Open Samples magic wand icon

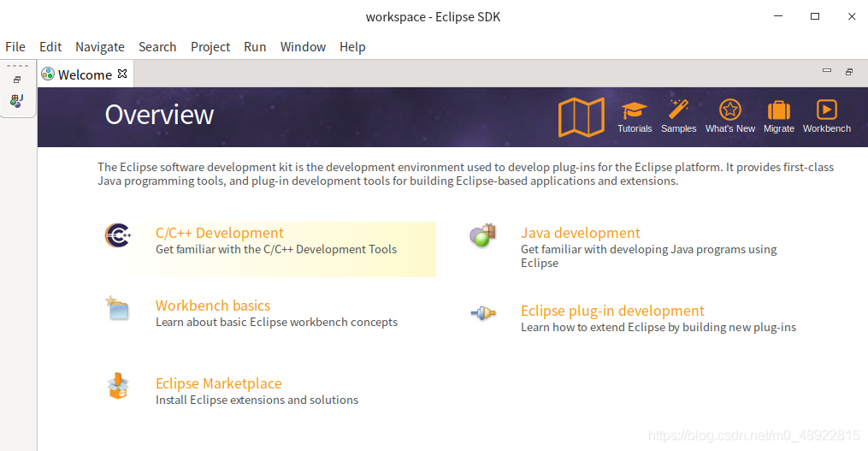click(678, 110)
